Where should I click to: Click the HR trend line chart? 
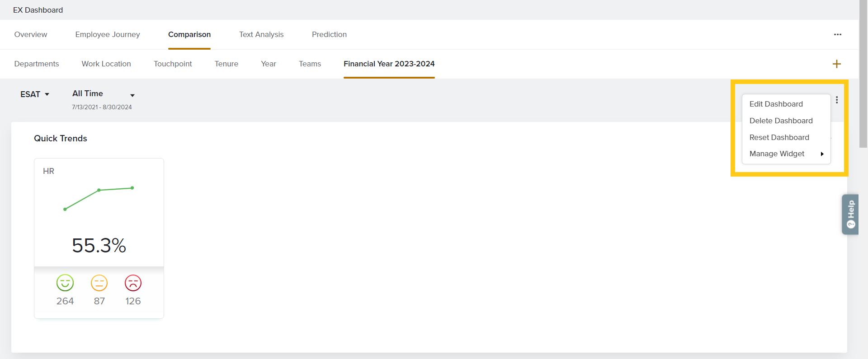99,198
